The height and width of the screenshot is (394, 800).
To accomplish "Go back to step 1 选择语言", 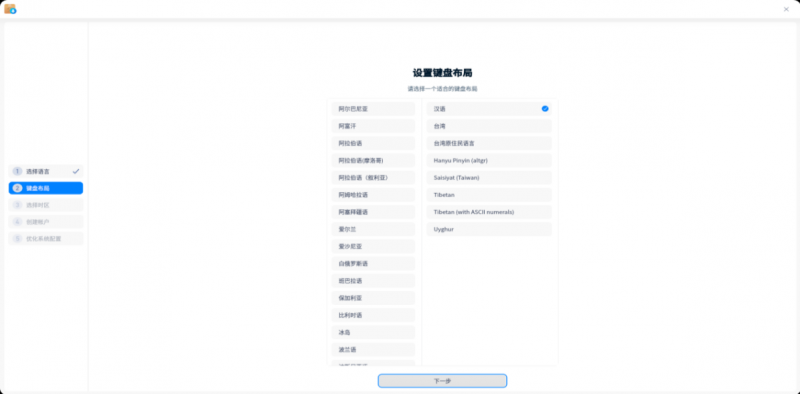I will tap(46, 171).
